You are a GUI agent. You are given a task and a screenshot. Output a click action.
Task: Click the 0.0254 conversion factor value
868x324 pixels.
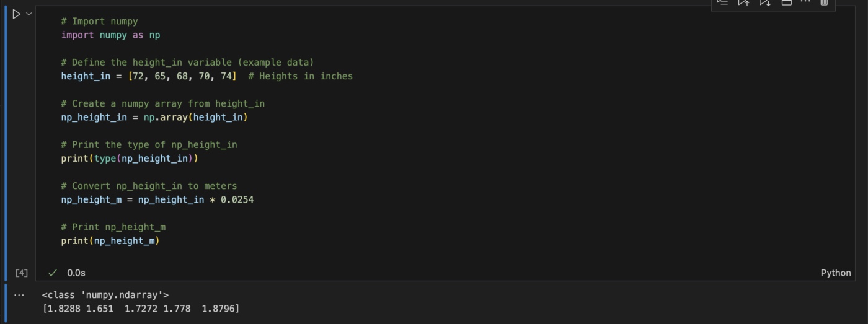[x=237, y=199]
